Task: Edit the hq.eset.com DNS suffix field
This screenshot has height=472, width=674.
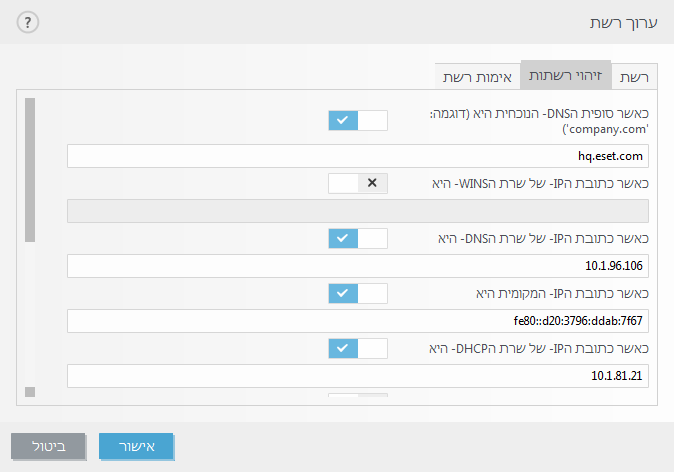Action: [358, 156]
